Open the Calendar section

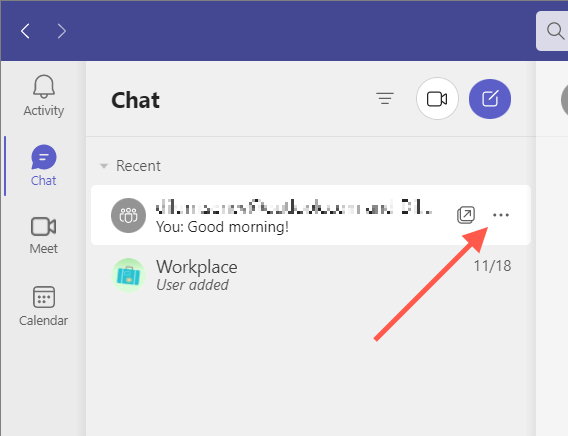43,306
